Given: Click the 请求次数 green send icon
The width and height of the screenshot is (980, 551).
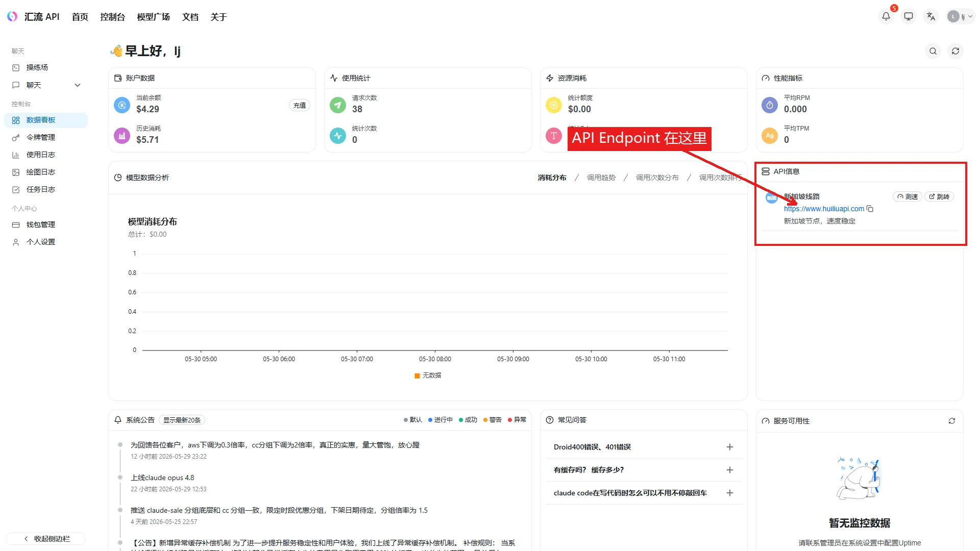Looking at the screenshot, I should 338,105.
